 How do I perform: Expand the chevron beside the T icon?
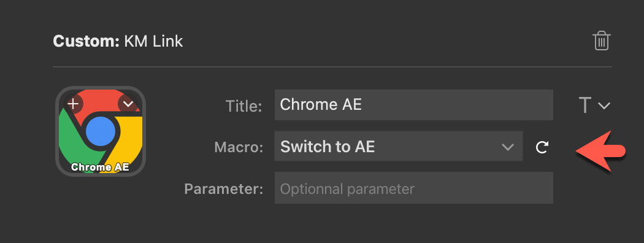point(604,106)
